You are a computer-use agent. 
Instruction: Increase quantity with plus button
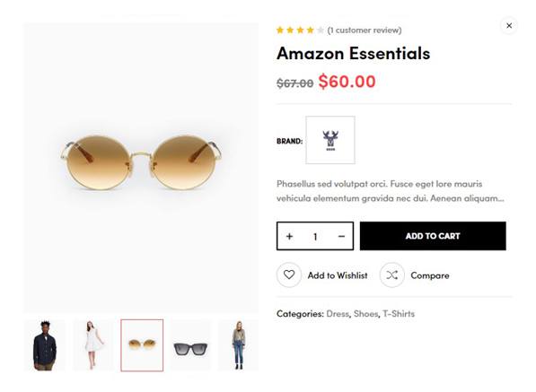coord(289,236)
